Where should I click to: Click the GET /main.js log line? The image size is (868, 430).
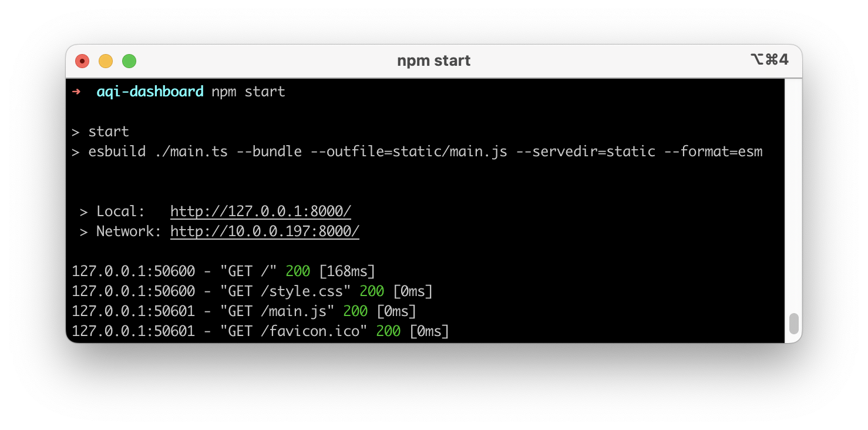[244, 311]
